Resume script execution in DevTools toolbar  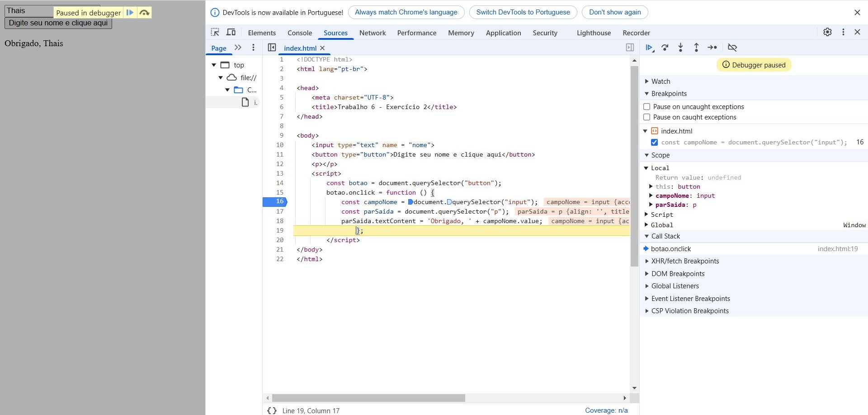click(650, 48)
